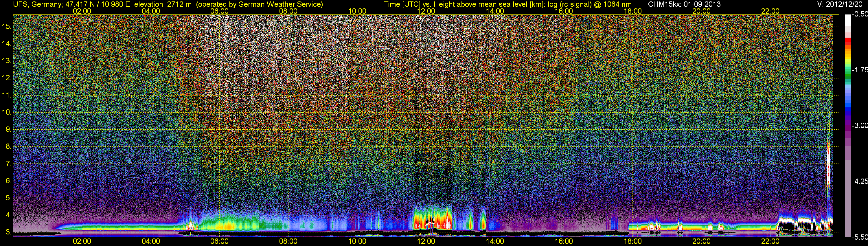This screenshot has height=246, width=868.
Task: Select the 5. km height axis label
Action: tap(8, 198)
